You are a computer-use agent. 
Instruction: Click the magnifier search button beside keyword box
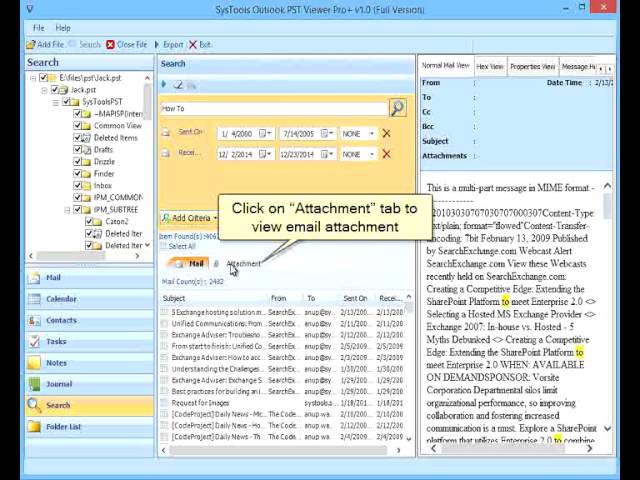pos(398,108)
